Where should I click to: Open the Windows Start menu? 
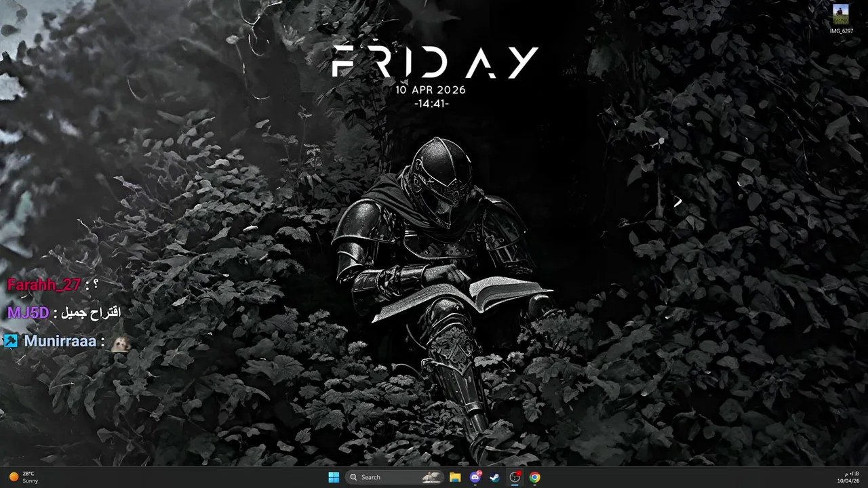pos(334,477)
